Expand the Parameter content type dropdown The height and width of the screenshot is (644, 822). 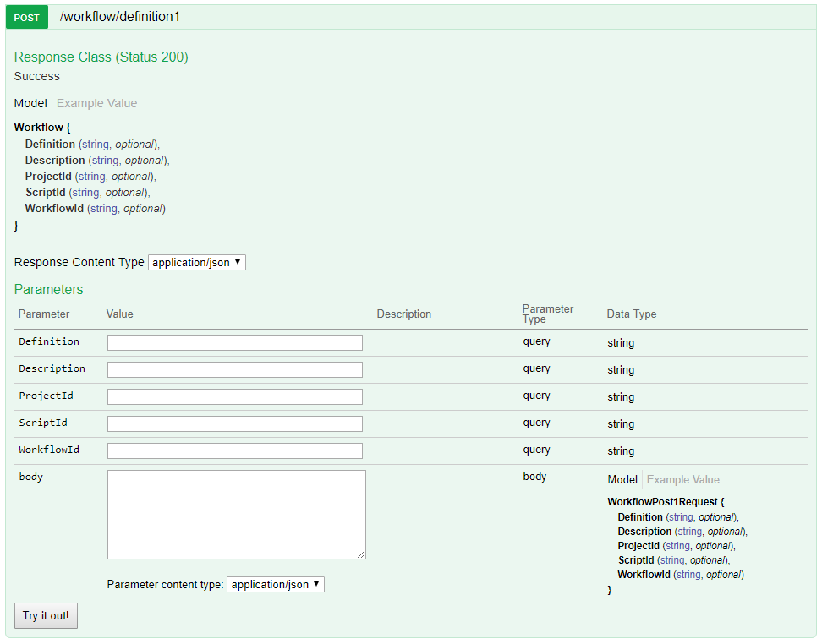click(x=275, y=584)
